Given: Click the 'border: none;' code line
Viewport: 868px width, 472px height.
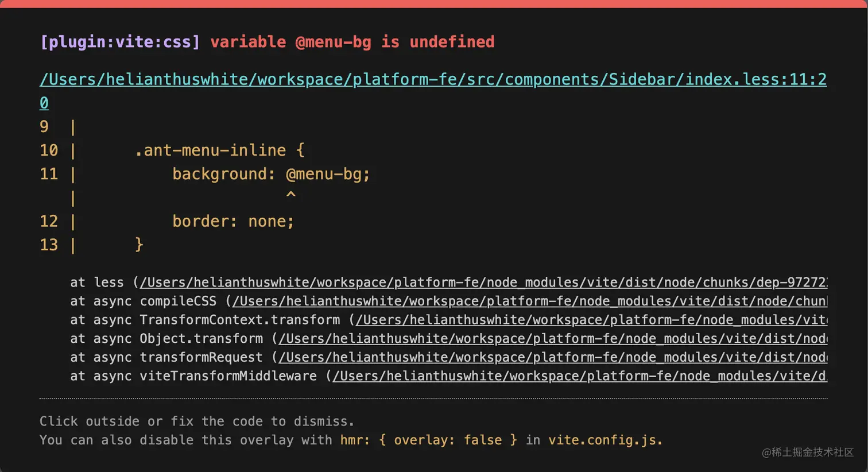Looking at the screenshot, I should pyautogui.click(x=233, y=221).
